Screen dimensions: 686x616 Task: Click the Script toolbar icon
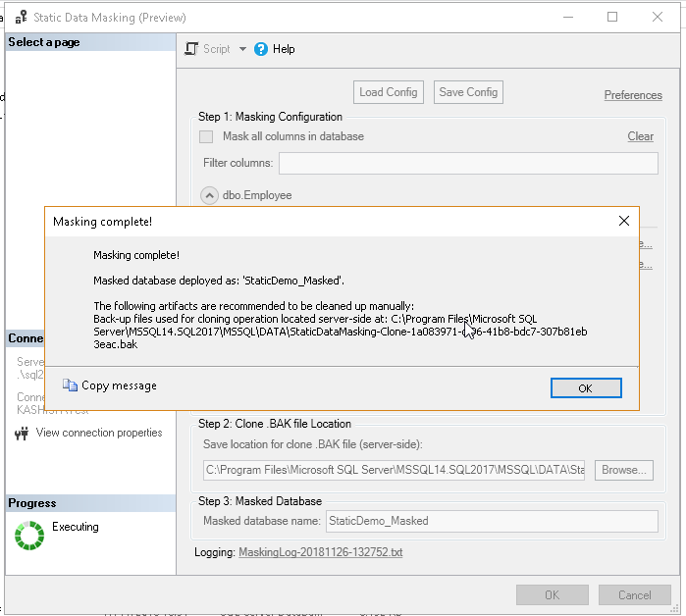(192, 49)
